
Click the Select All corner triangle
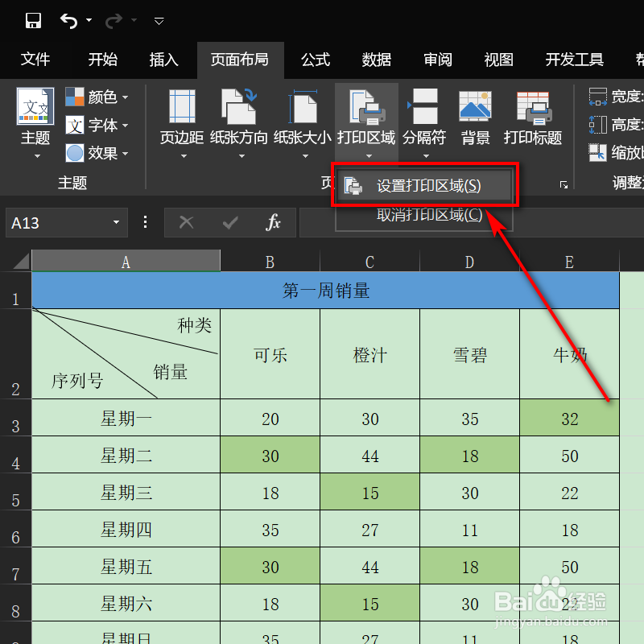click(21, 260)
